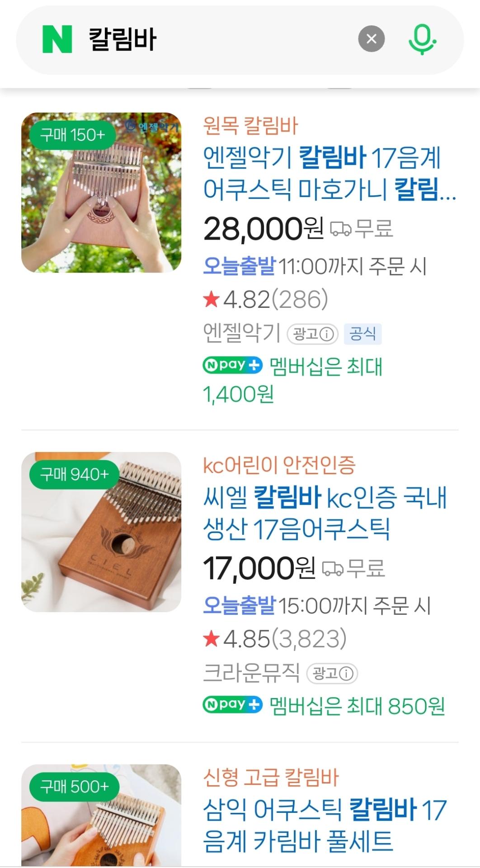Viewport: 480px width, 868px height.
Task: Tap the 4.85 star rating reviews
Action: point(274,639)
